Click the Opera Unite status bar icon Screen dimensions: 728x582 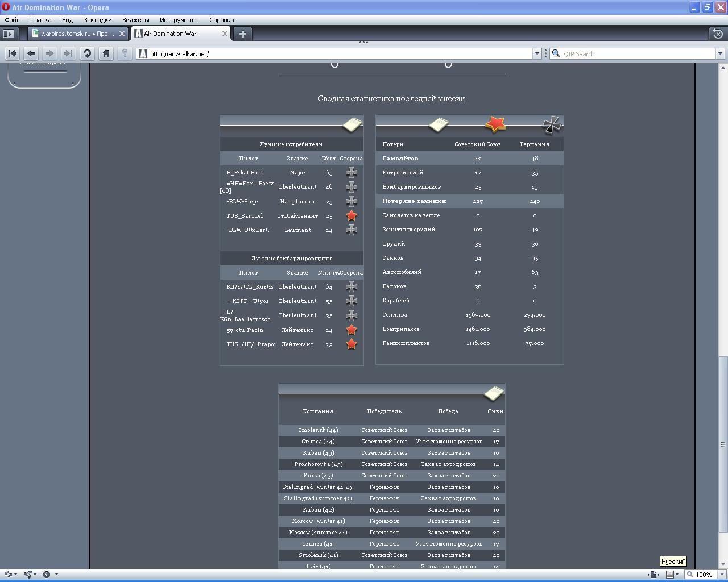(28, 574)
